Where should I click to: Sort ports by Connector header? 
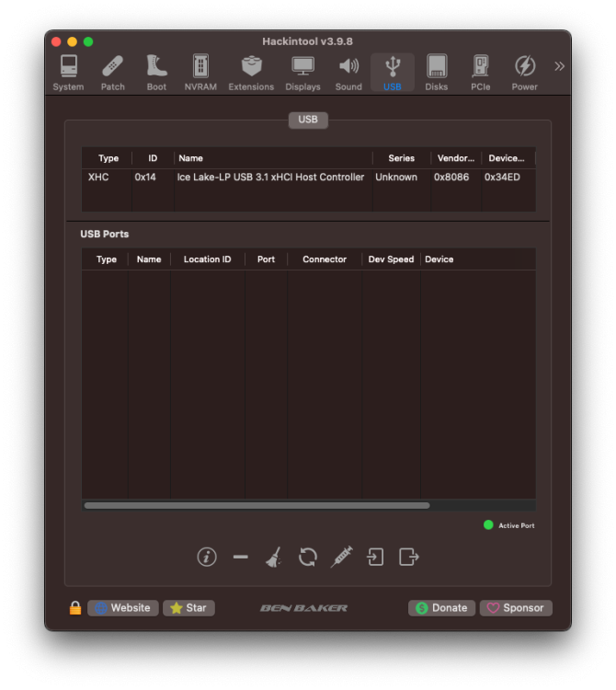(325, 259)
